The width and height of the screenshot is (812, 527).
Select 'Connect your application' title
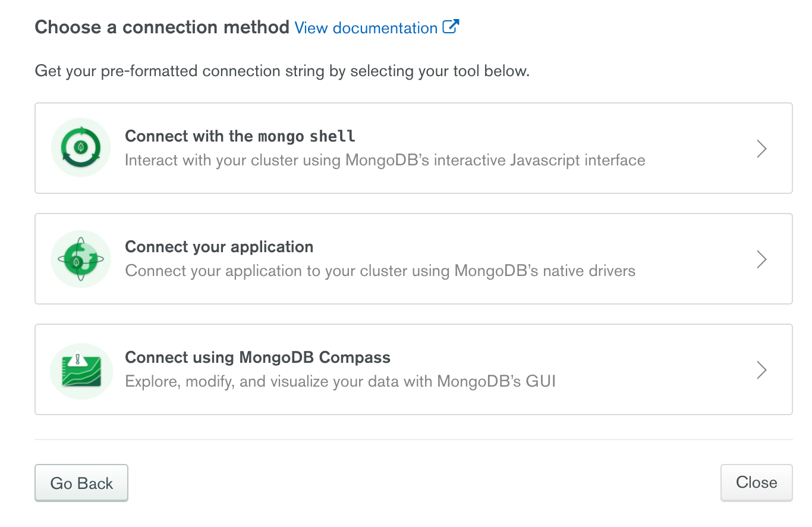(x=219, y=247)
